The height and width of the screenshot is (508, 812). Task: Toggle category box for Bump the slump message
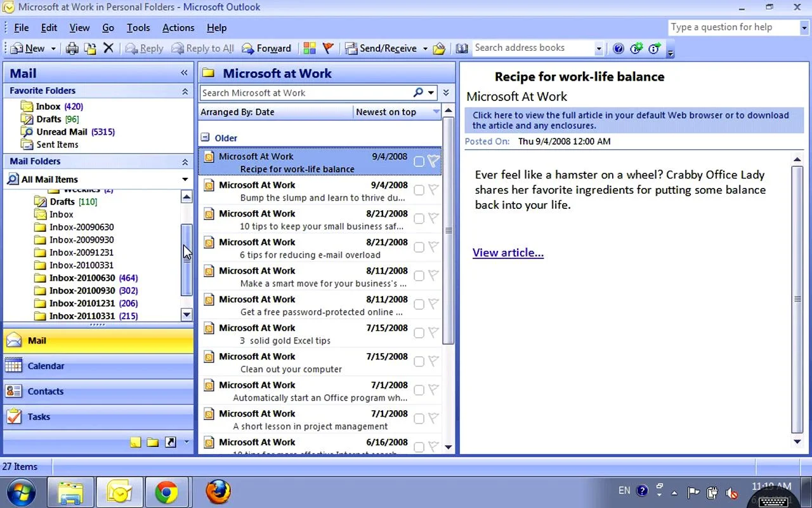coord(419,190)
